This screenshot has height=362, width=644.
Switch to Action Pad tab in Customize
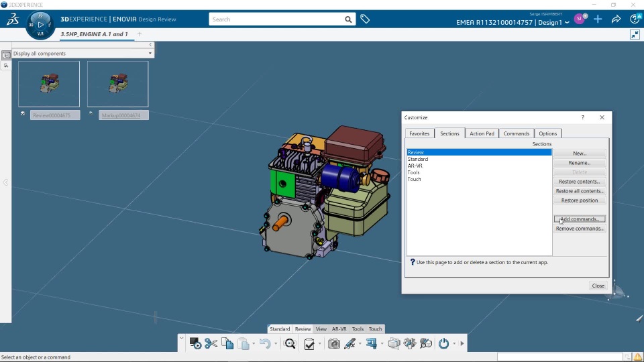click(482, 133)
